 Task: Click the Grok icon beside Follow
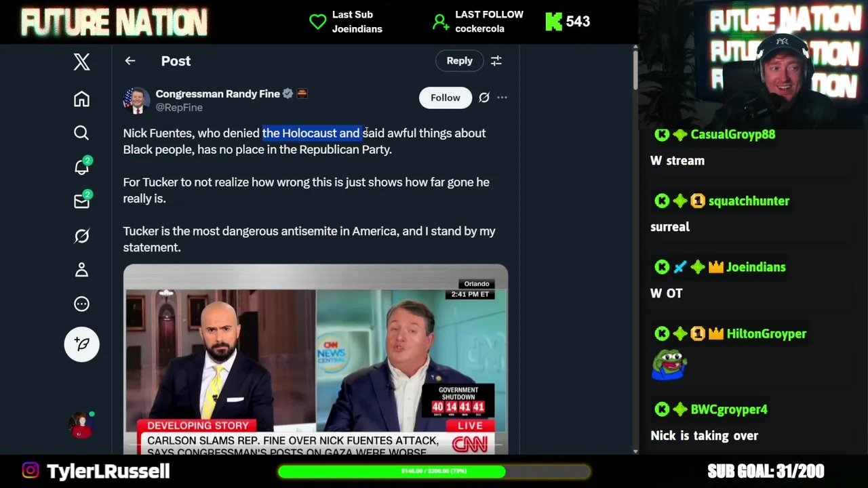(484, 98)
